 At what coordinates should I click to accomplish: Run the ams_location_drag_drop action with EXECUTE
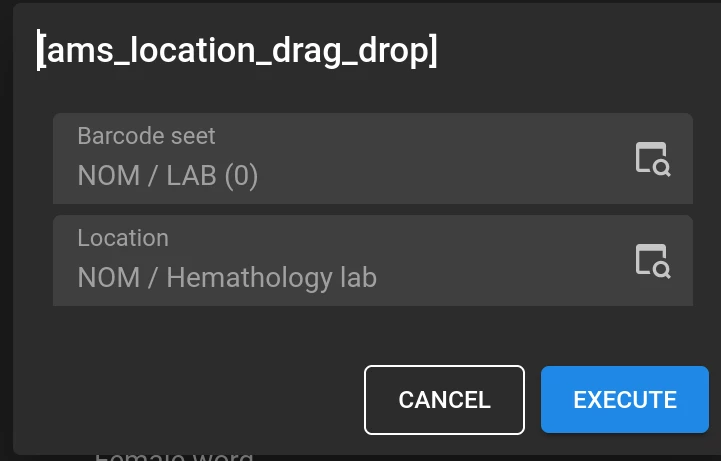[625, 400]
